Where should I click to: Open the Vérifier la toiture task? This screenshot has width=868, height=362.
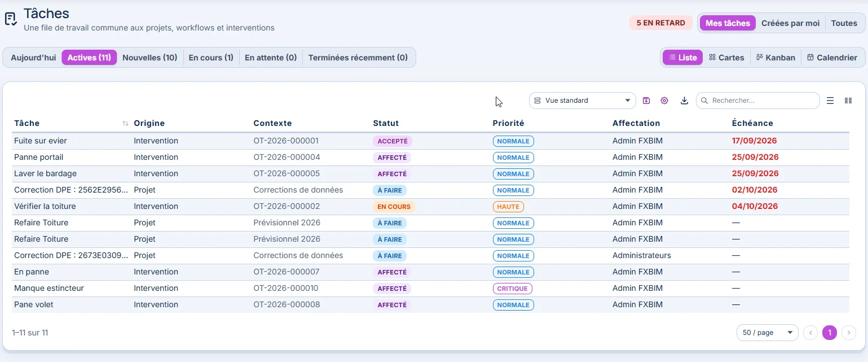(x=45, y=206)
